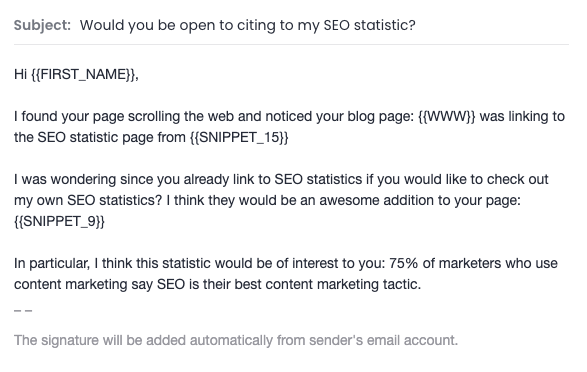Screen dimensions: 587x372
Task: Click the {{WWW}} placeholder variable
Action: [447, 116]
